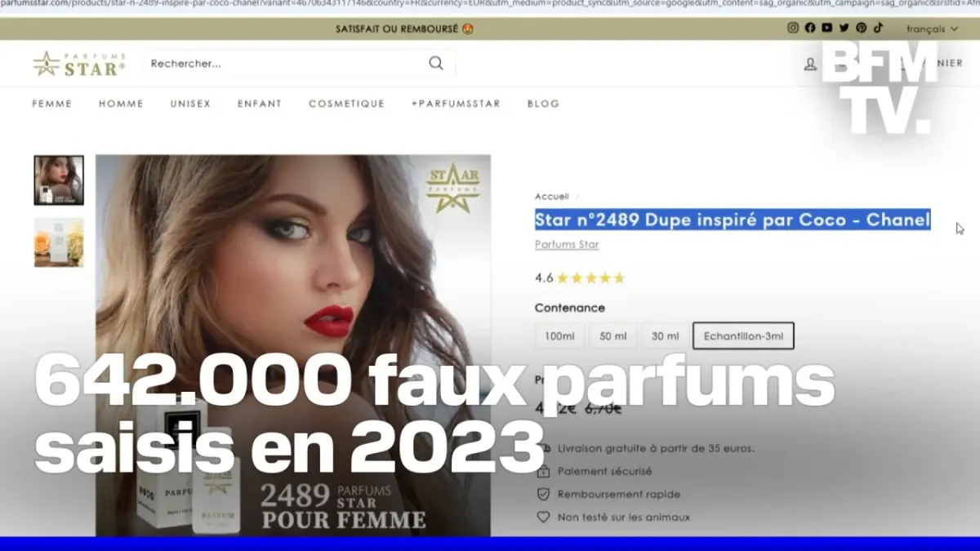The image size is (980, 551).
Task: Open the HOMME menu
Action: tap(121, 104)
